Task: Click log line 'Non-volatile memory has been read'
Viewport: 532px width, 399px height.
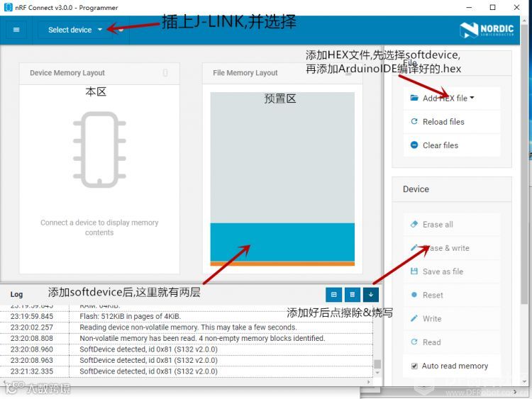Action: point(202,338)
